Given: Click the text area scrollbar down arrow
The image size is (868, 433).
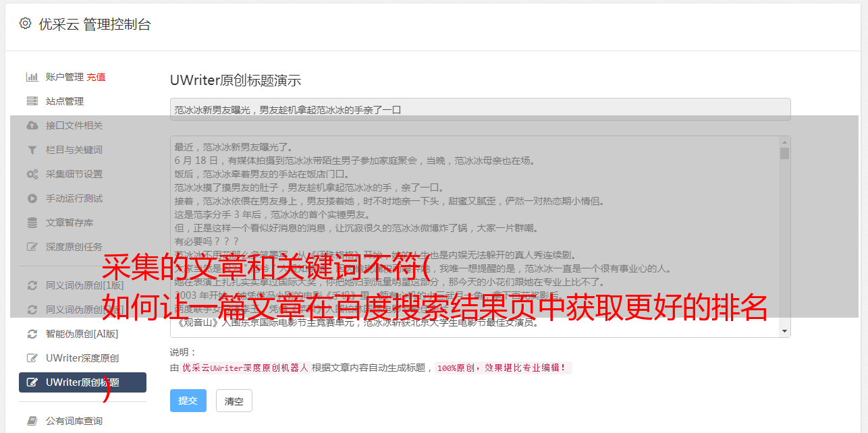Looking at the screenshot, I should (784, 331).
